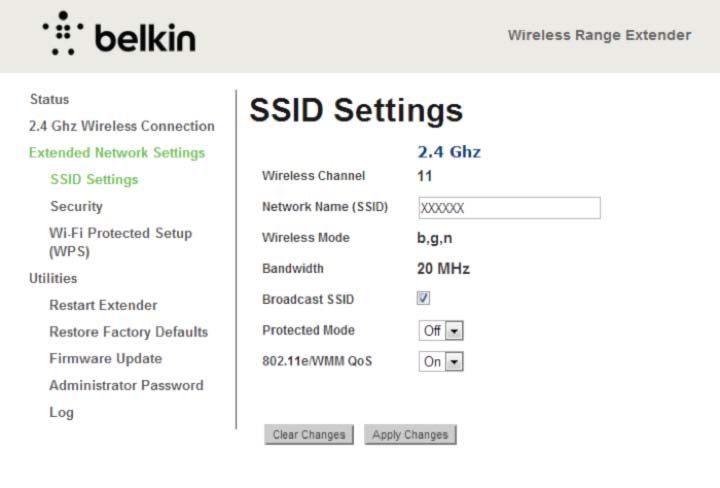The width and height of the screenshot is (720, 488).
Task: Click the Clear Changes button
Action: pos(309,434)
